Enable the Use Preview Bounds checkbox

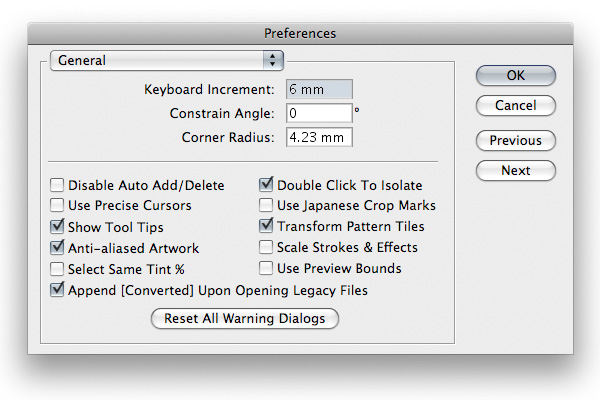[266, 268]
